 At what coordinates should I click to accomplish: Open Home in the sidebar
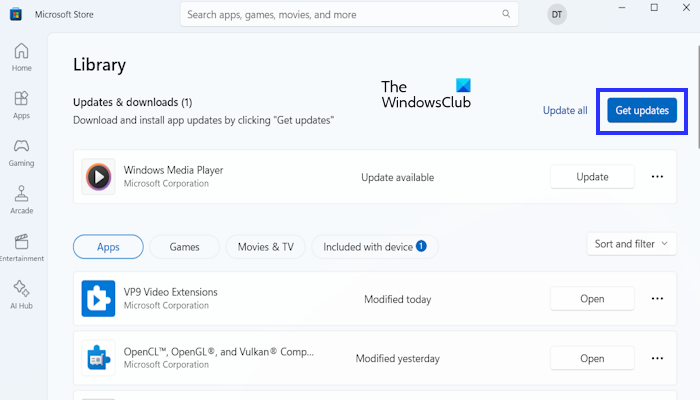tap(21, 56)
